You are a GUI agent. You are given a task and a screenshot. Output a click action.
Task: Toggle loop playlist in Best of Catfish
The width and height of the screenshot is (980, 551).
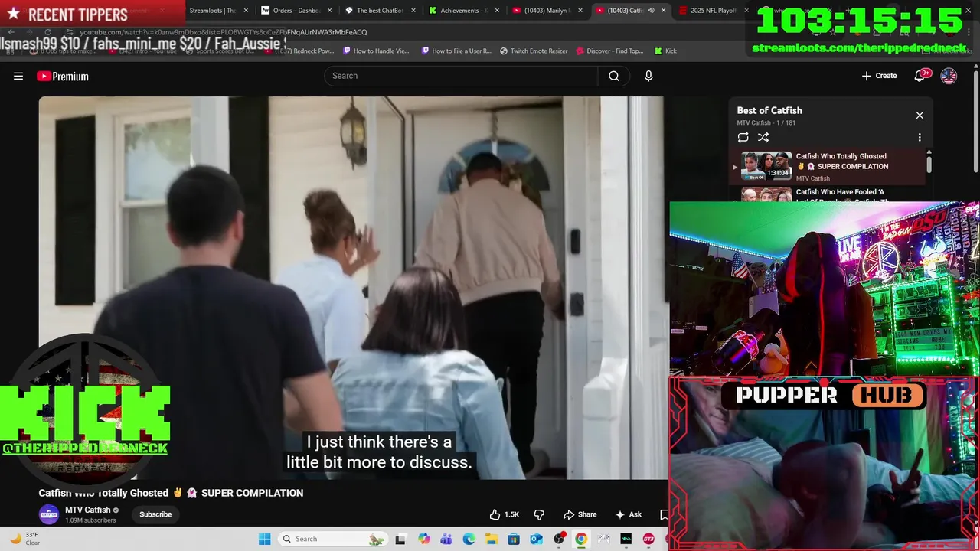(743, 138)
